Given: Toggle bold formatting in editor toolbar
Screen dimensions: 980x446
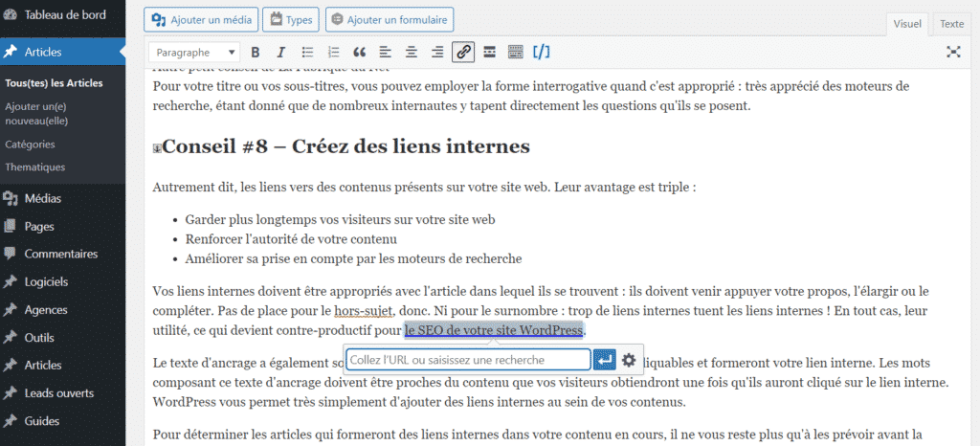Looking at the screenshot, I should (x=256, y=52).
